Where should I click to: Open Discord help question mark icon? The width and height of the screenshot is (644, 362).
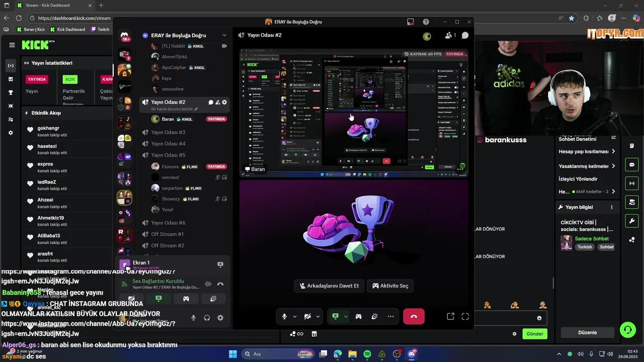(x=426, y=22)
